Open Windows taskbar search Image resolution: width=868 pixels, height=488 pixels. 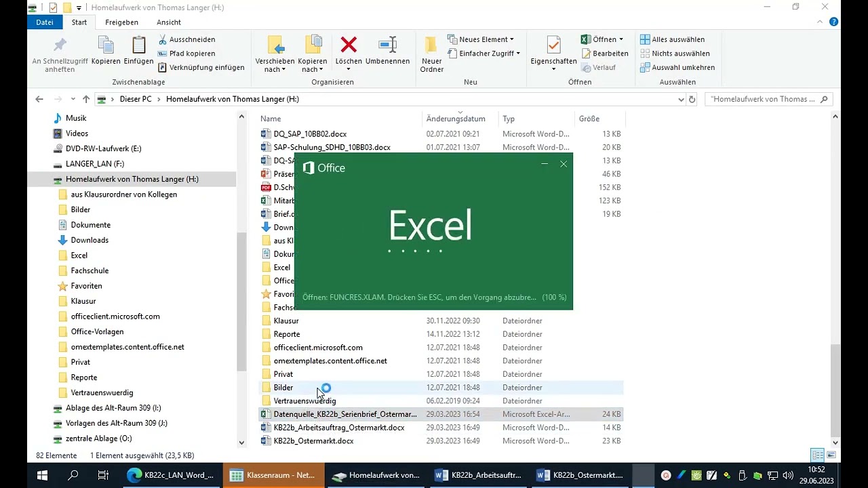coord(73,475)
